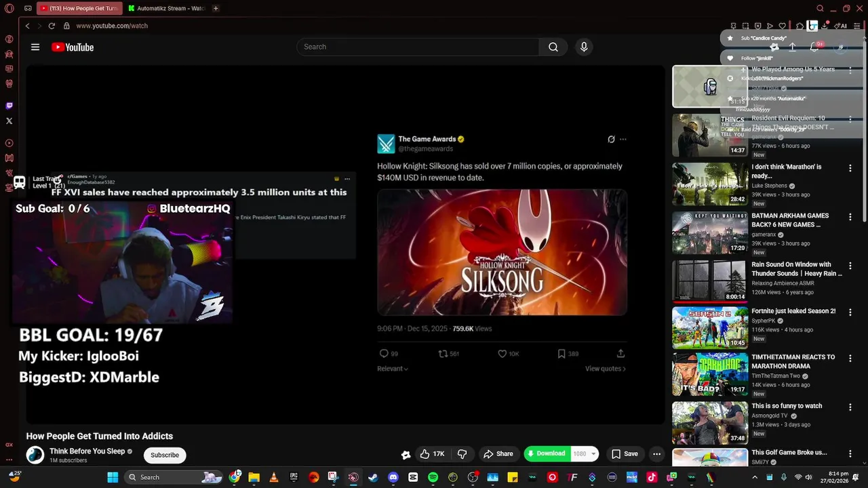Screen dimensions: 868x488
Task: Open the extensions cube icon
Action: click(800, 26)
